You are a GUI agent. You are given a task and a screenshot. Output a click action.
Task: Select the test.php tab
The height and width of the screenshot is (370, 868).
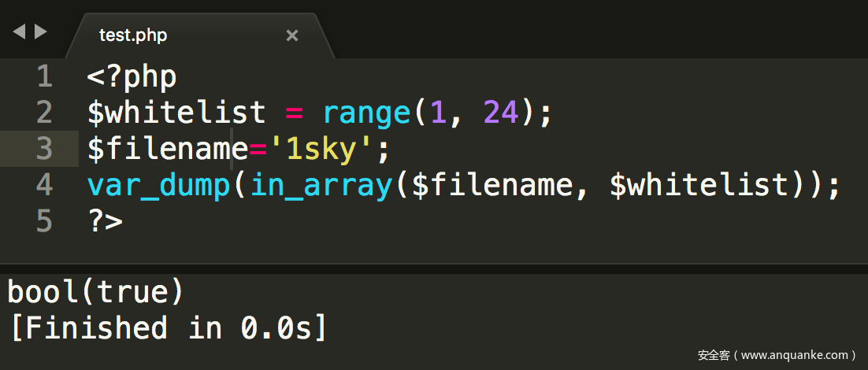pyautogui.click(x=133, y=35)
